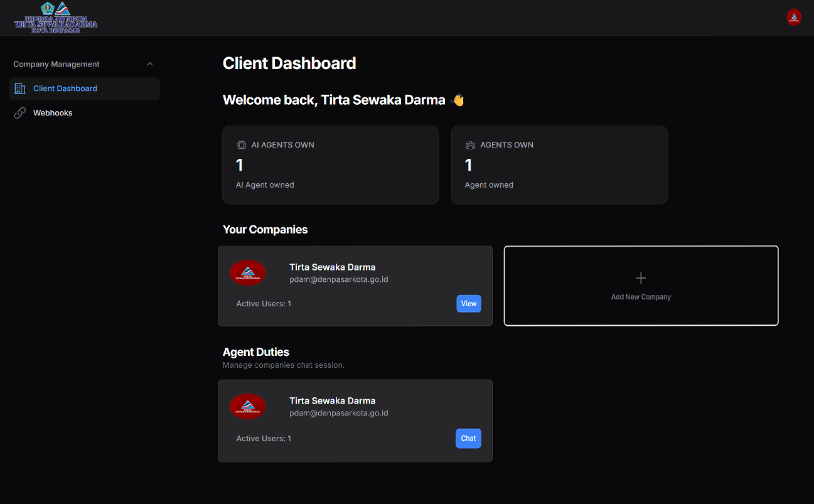Click the people icon on AGENTS OWN card
The width and height of the screenshot is (814, 504).
click(x=470, y=144)
